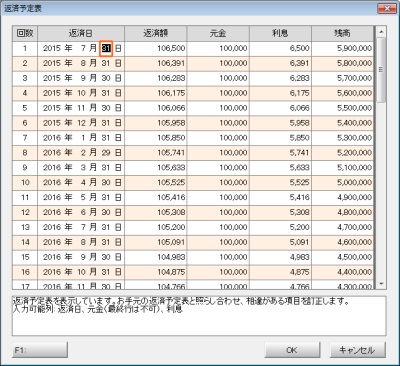Click the scrollbar down arrow

[x=381, y=284]
